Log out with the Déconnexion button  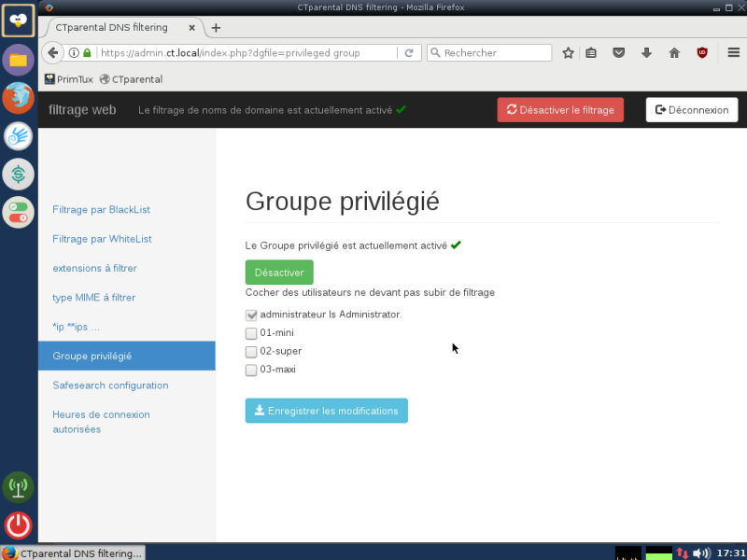[692, 110]
